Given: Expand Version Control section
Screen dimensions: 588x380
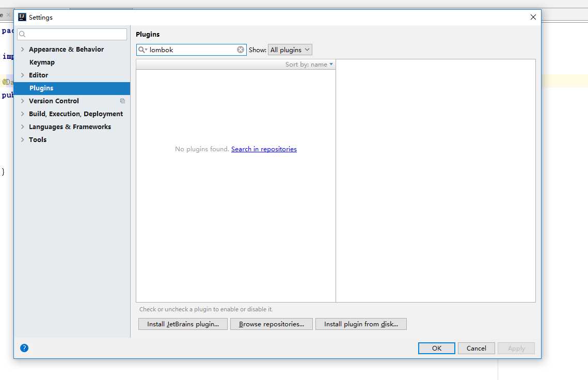Looking at the screenshot, I should pos(23,101).
